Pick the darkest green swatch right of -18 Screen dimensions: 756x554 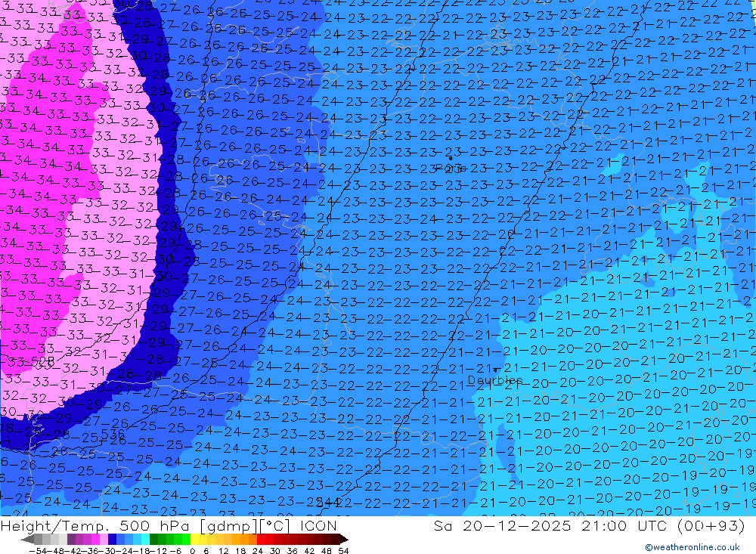(x=153, y=540)
